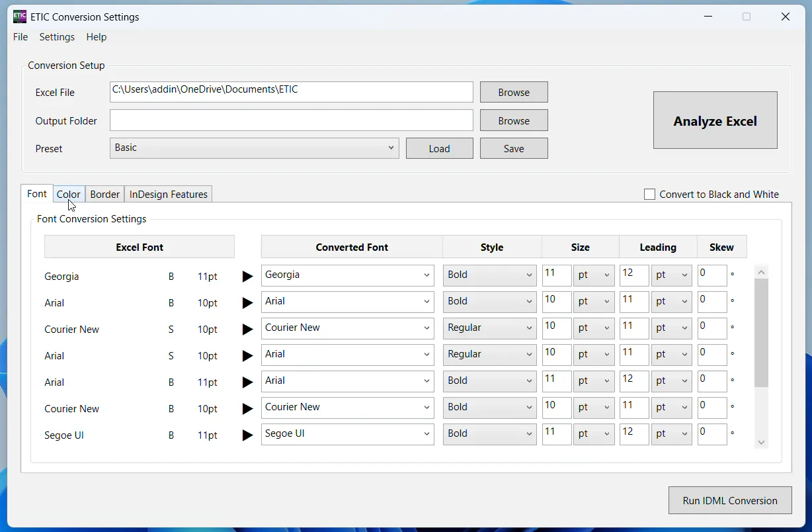
Task: Click the font list scrollbar thumb
Action: 761,333
